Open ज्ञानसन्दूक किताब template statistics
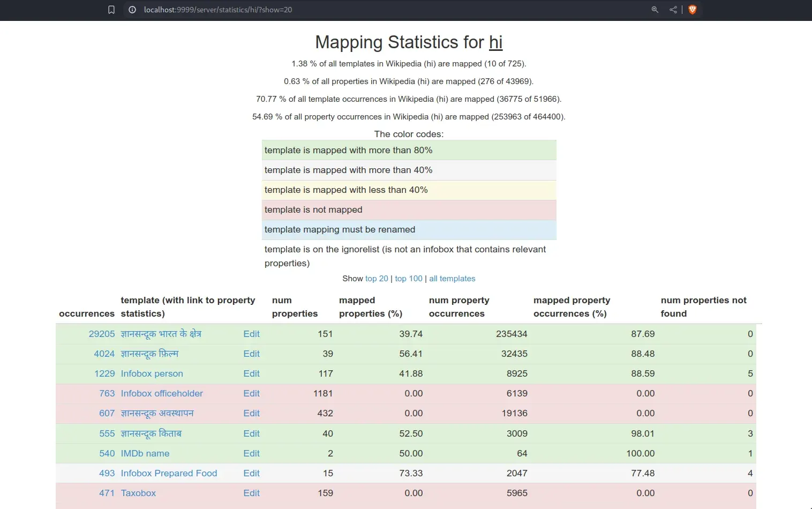 tap(151, 433)
